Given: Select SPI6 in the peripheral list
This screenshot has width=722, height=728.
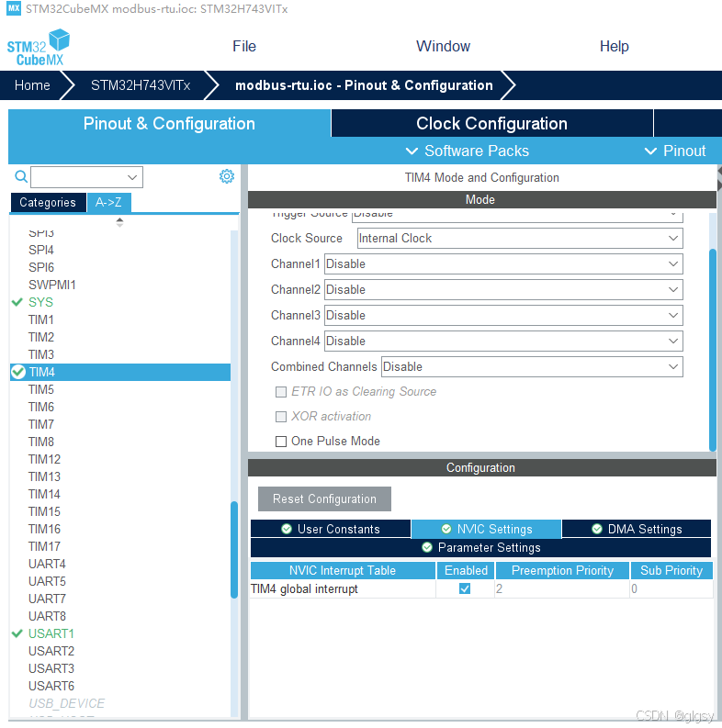Looking at the screenshot, I should pyautogui.click(x=41, y=267).
